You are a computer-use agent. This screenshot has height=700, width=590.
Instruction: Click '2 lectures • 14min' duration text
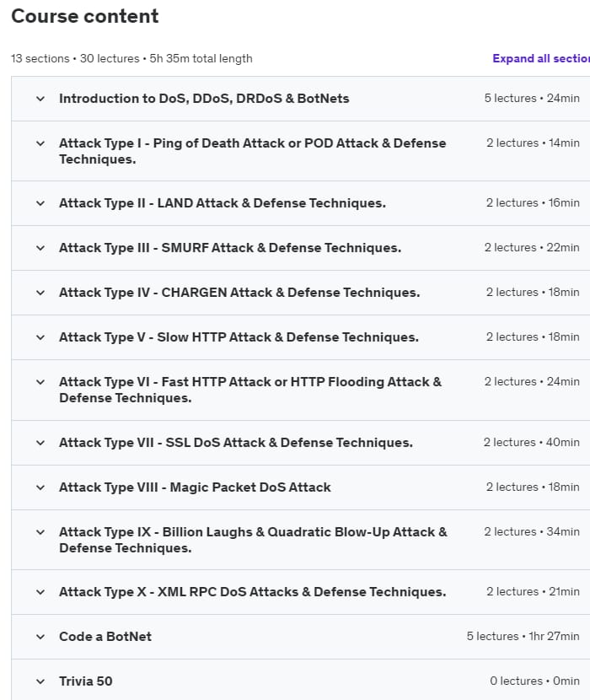click(533, 143)
